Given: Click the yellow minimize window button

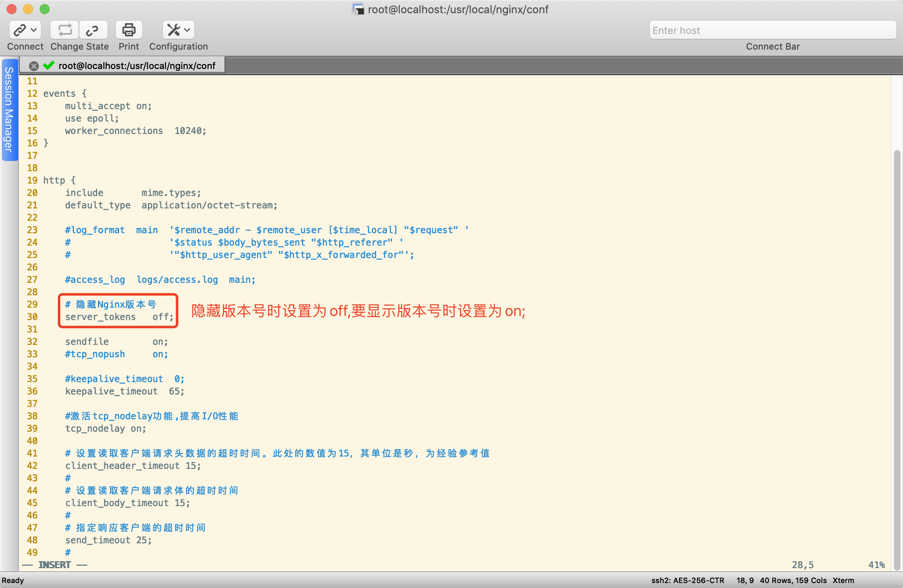Looking at the screenshot, I should tap(28, 9).
